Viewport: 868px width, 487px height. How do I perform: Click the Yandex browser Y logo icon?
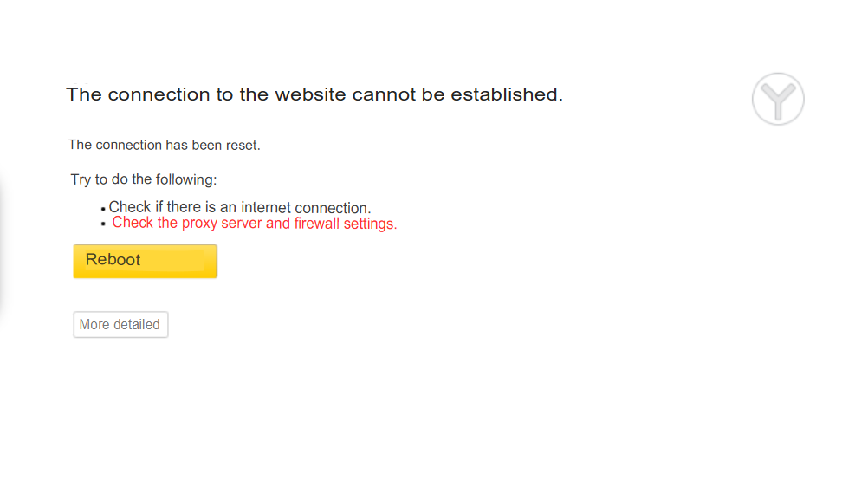[778, 99]
